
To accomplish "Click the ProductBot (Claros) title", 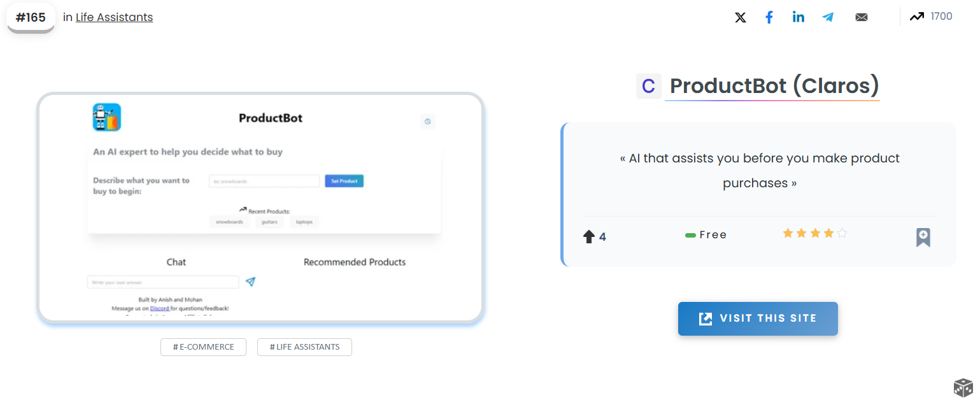I will point(774,85).
